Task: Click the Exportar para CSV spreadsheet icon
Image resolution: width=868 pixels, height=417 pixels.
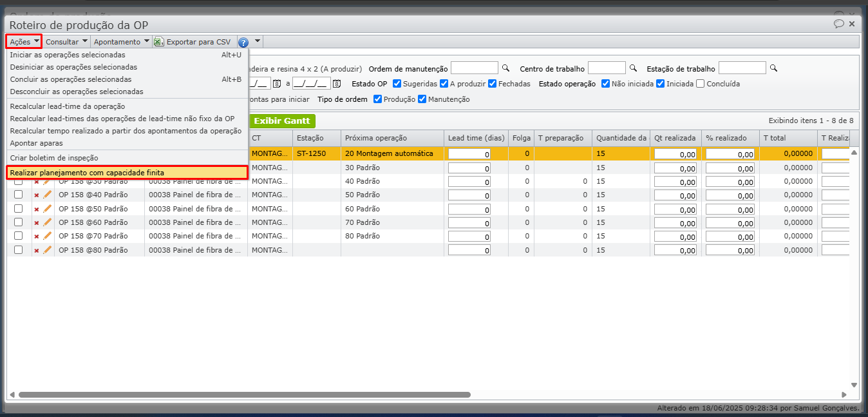Action: [x=158, y=42]
